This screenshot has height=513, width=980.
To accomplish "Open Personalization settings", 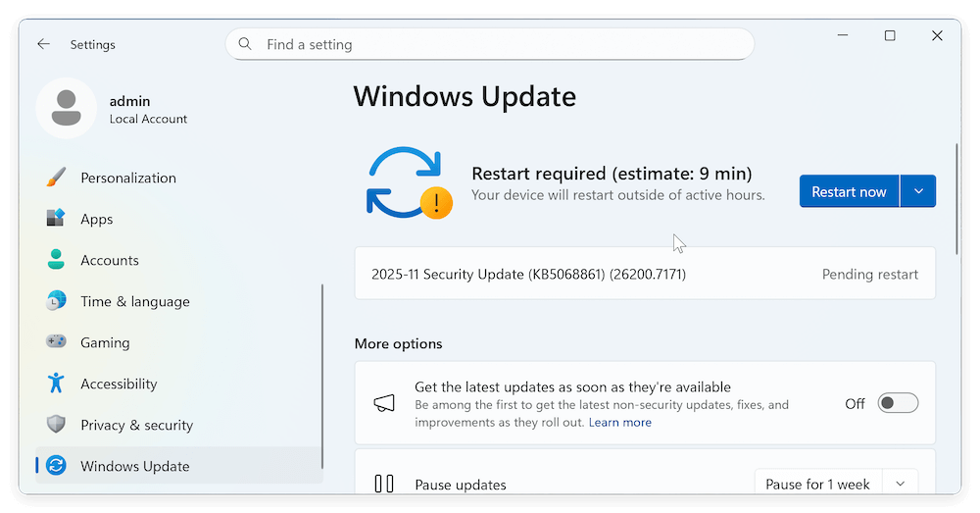I will pyautogui.click(x=178, y=178).
